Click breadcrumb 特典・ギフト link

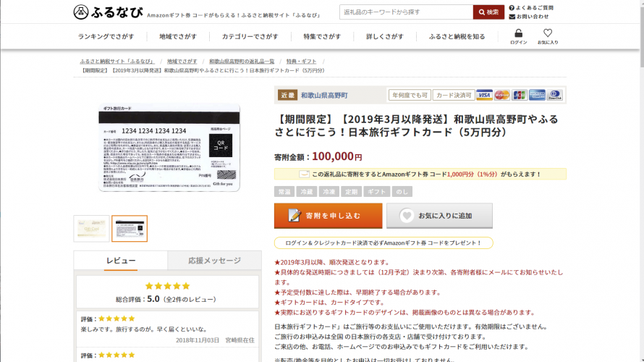click(x=301, y=62)
